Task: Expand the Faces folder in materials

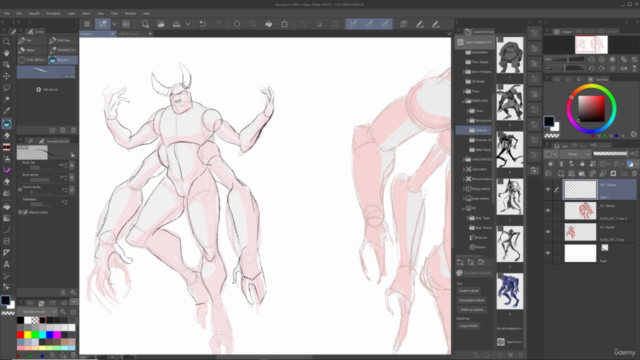Action: click(468, 111)
